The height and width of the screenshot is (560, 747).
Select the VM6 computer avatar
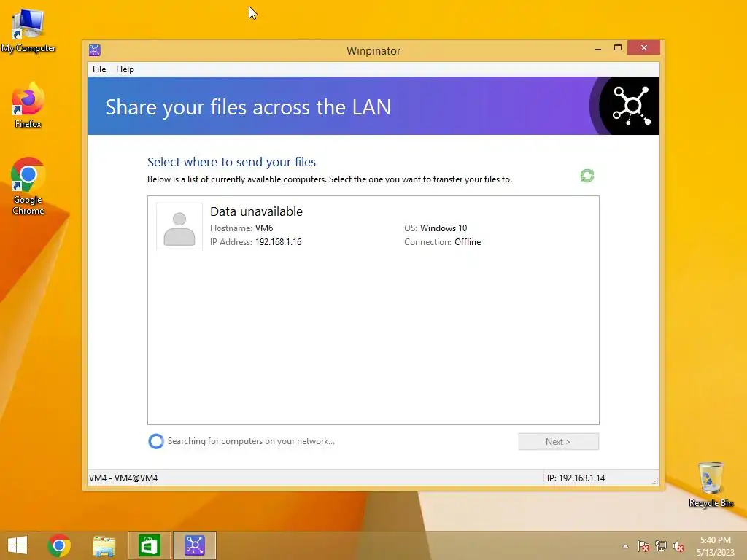179,226
